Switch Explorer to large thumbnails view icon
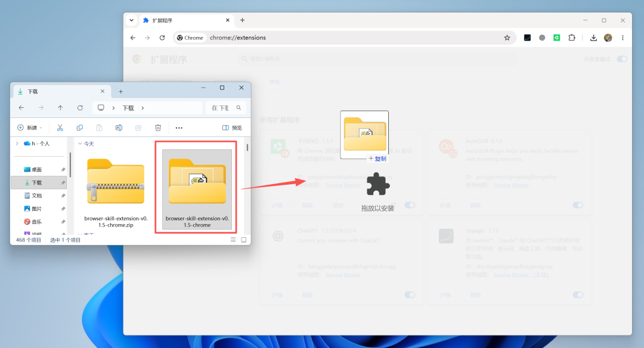This screenshot has width=644, height=348. 243,240
